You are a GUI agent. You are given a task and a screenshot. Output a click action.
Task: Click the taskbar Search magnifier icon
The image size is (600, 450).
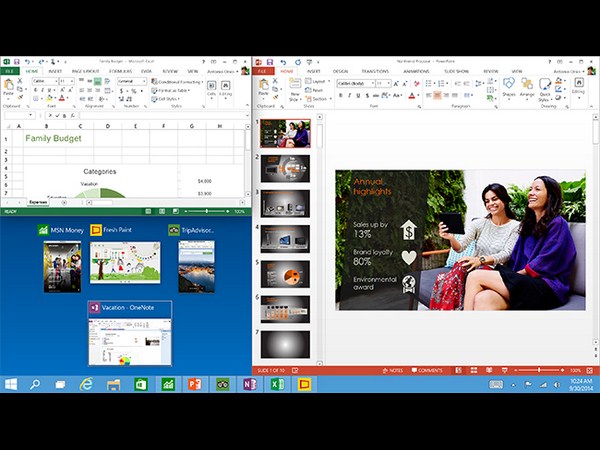coord(34,384)
